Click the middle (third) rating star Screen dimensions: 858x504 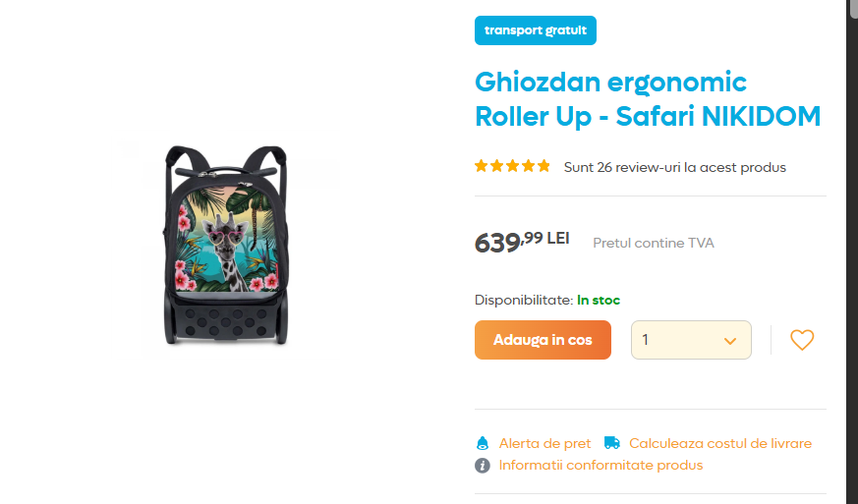point(512,166)
